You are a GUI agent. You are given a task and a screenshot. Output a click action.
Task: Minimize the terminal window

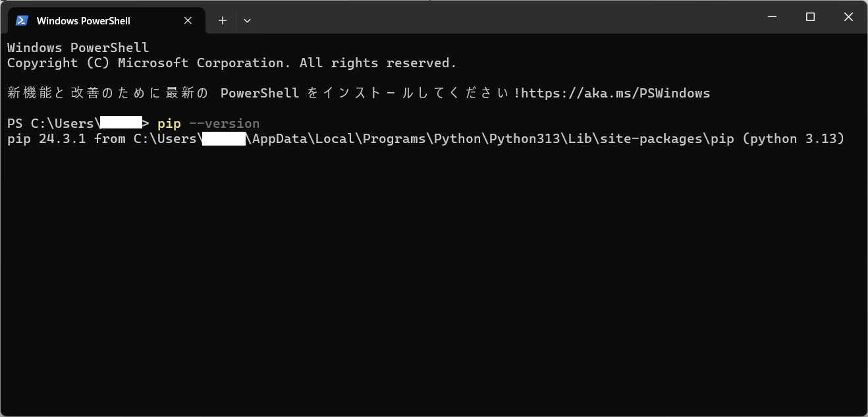click(x=772, y=16)
